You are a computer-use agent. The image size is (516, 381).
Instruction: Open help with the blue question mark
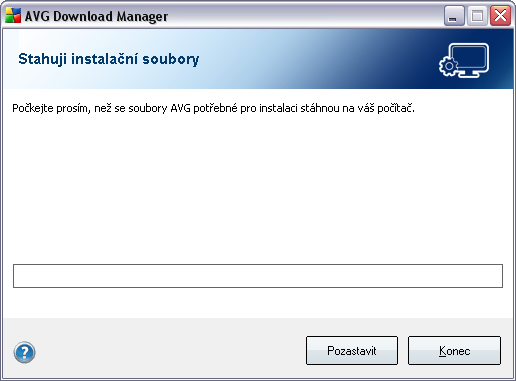click(x=24, y=352)
